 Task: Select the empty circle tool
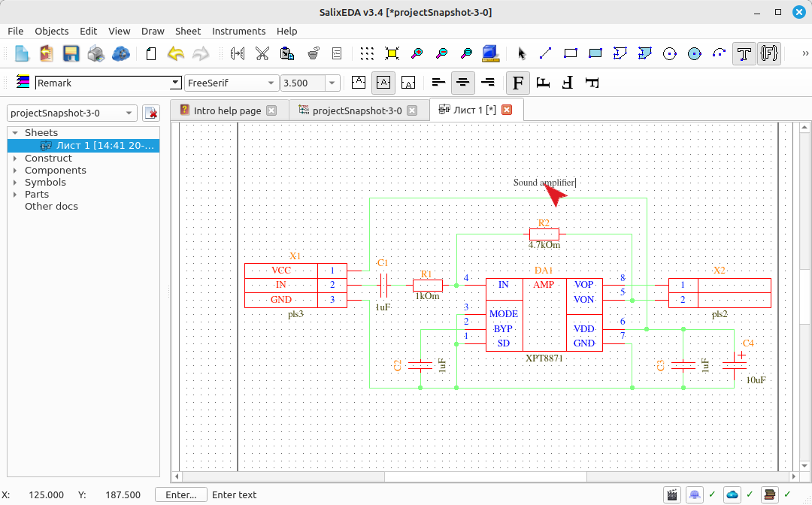point(670,53)
